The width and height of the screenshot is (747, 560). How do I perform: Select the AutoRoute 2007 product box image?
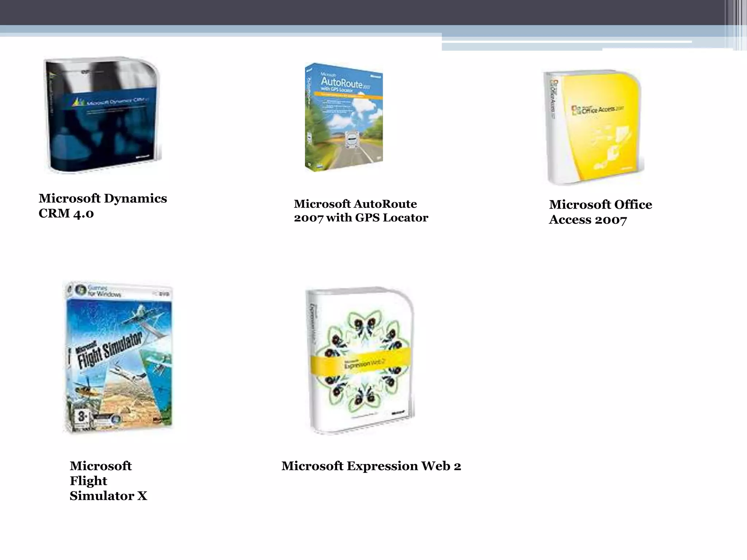click(x=344, y=117)
